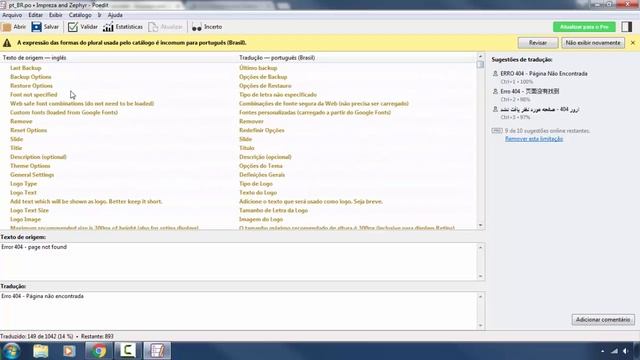Click the Revisar button
Viewport: 640px width, 360px height.
click(538, 43)
